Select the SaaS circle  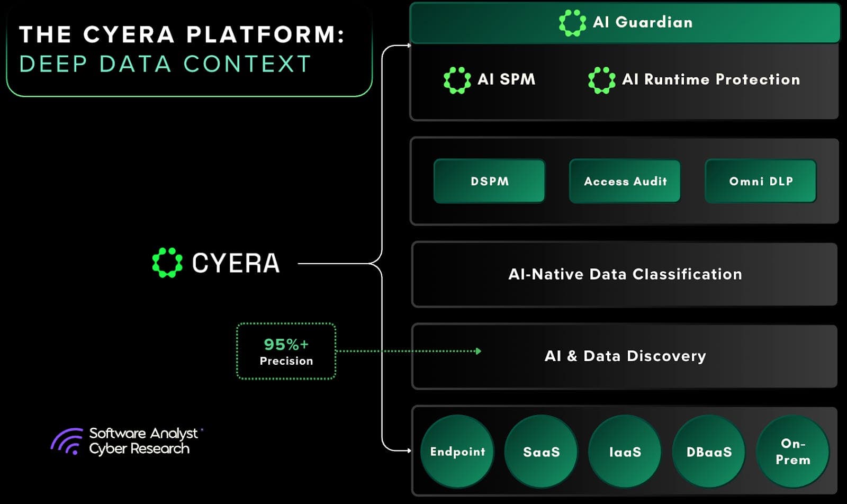point(541,452)
